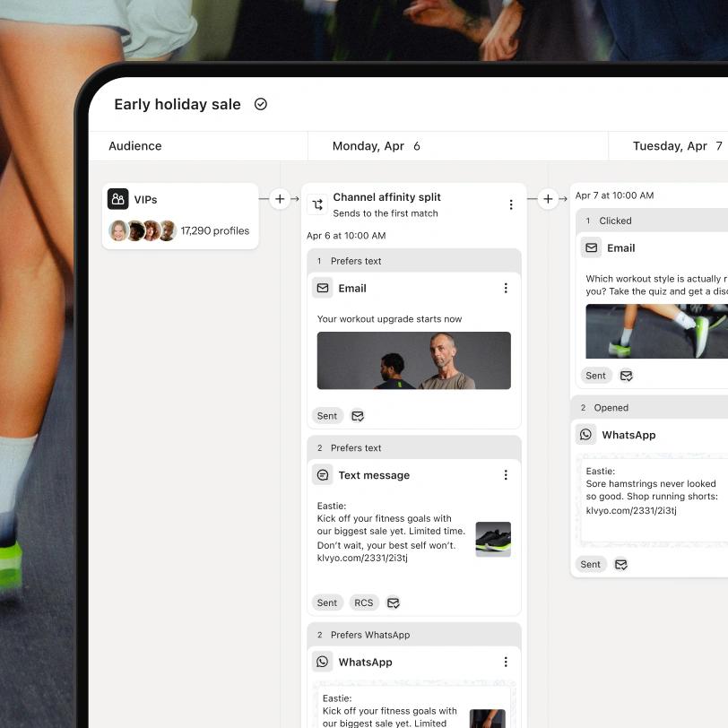Click the Text message chat bubble icon
Image resolution: width=728 pixels, height=728 pixels.
click(323, 475)
